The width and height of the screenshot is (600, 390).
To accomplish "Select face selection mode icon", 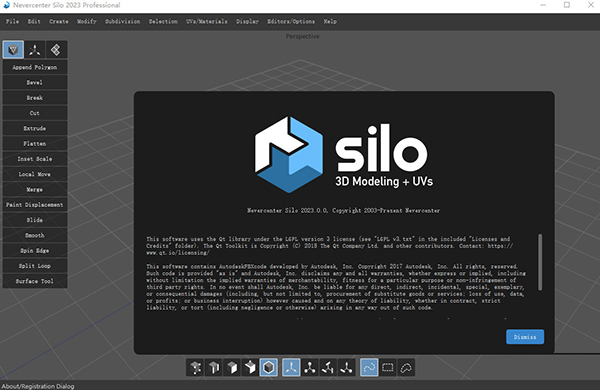I will tap(232, 367).
